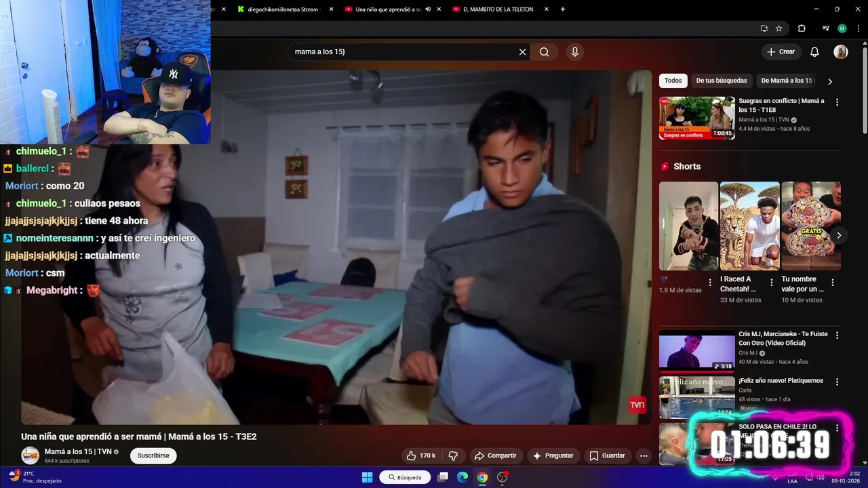Click Cris MJ, Marcianeke video title
The width and height of the screenshot is (868, 488).
click(783, 338)
